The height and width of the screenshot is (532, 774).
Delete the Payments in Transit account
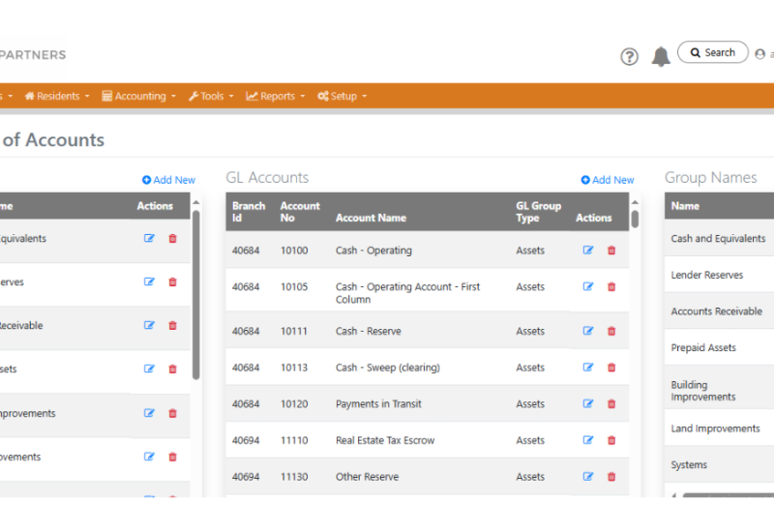611,404
